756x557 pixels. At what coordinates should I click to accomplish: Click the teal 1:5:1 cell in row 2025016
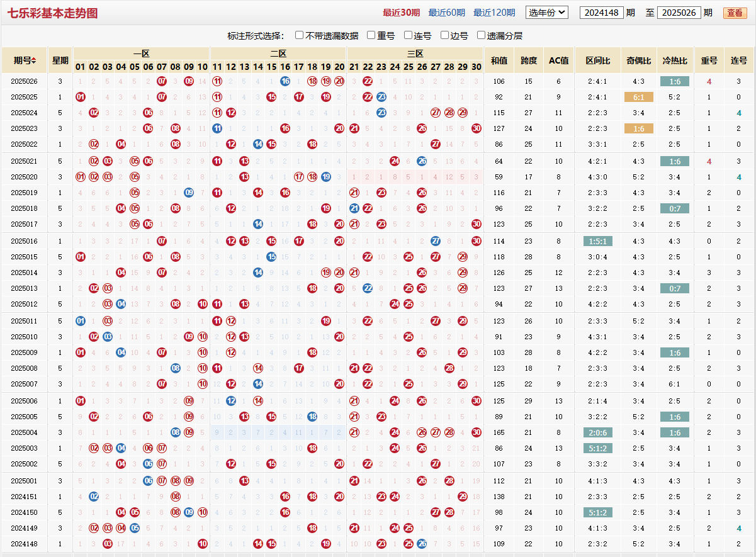(x=597, y=241)
